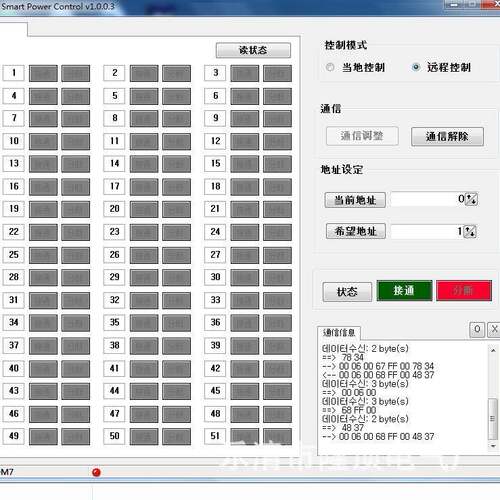Viewport: 500px width, 500px height.
Task: Click the channel number box 36
Action: point(215,323)
